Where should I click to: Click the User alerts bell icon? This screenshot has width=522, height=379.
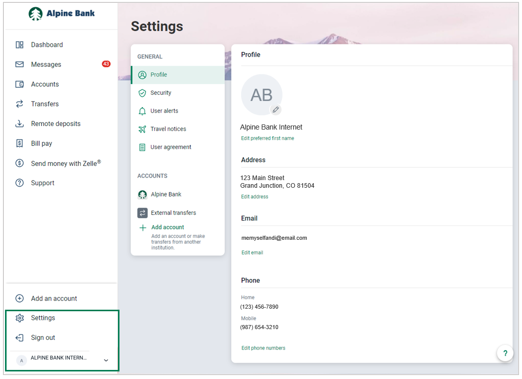(x=142, y=111)
